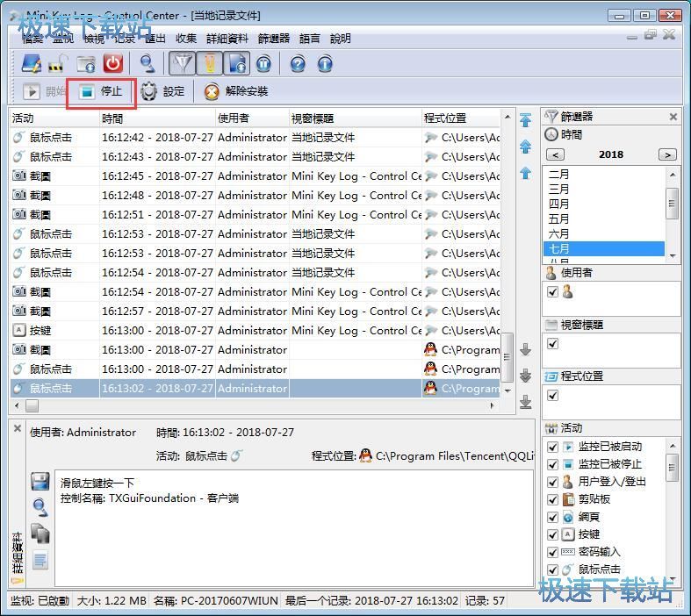Toggle the 用户登入/登出 checkbox
The image size is (691, 616).
point(552,482)
